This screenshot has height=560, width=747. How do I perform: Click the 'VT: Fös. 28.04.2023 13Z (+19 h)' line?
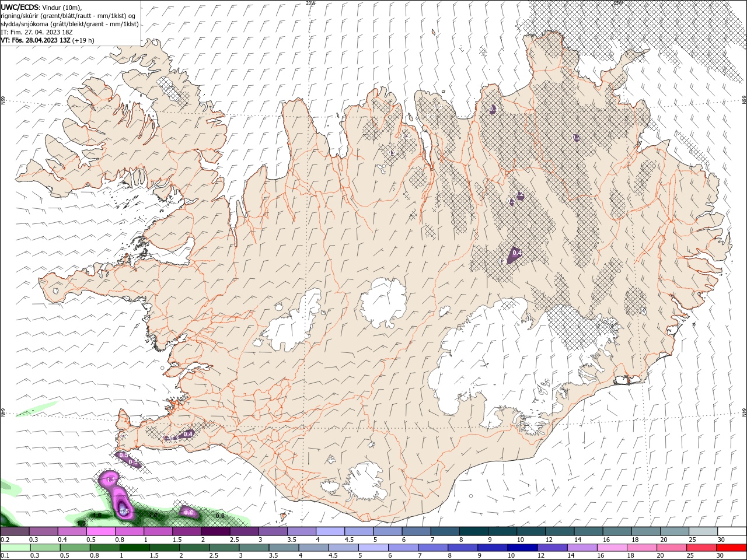(47, 40)
